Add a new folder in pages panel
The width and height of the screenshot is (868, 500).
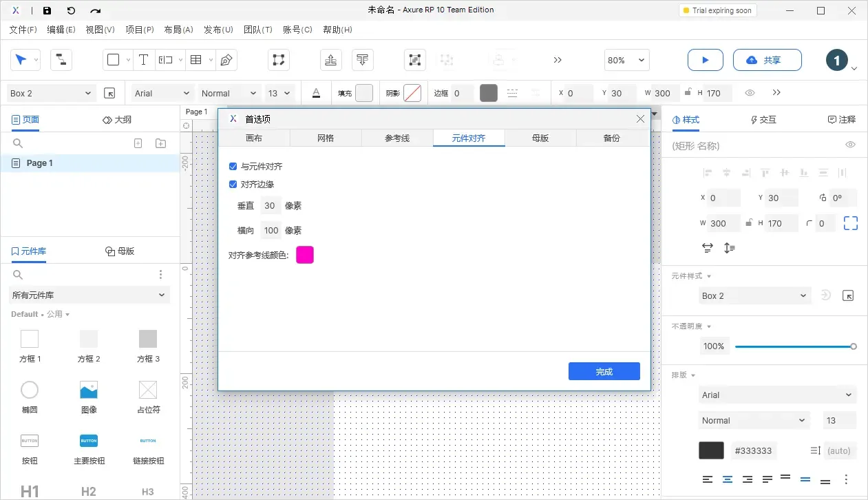point(160,143)
